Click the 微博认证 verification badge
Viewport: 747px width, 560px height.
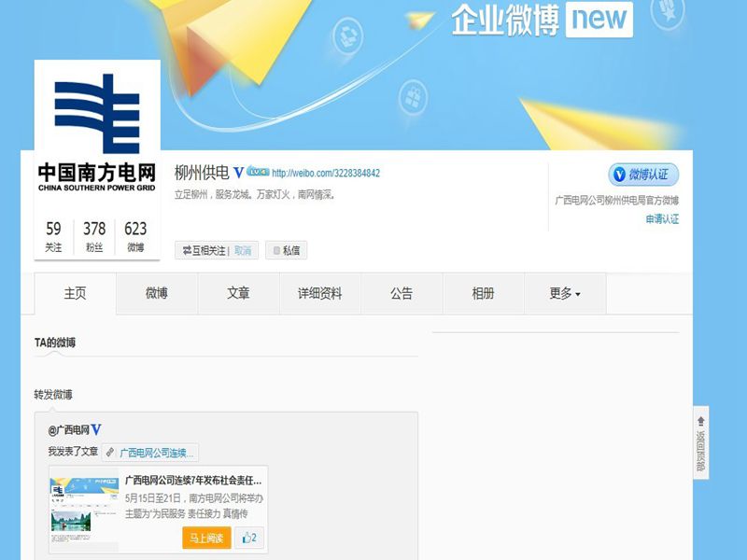pyautogui.click(x=641, y=175)
